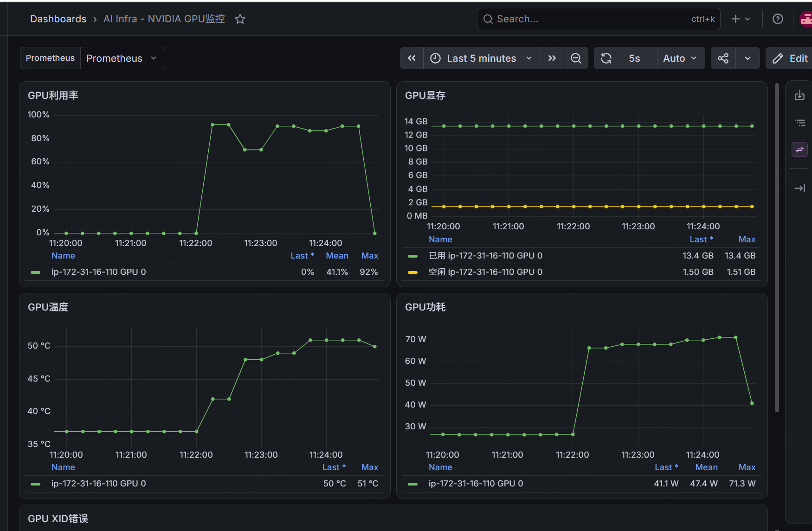Go to Dashboards breadcrumb
This screenshot has width=812, height=531.
pos(58,19)
